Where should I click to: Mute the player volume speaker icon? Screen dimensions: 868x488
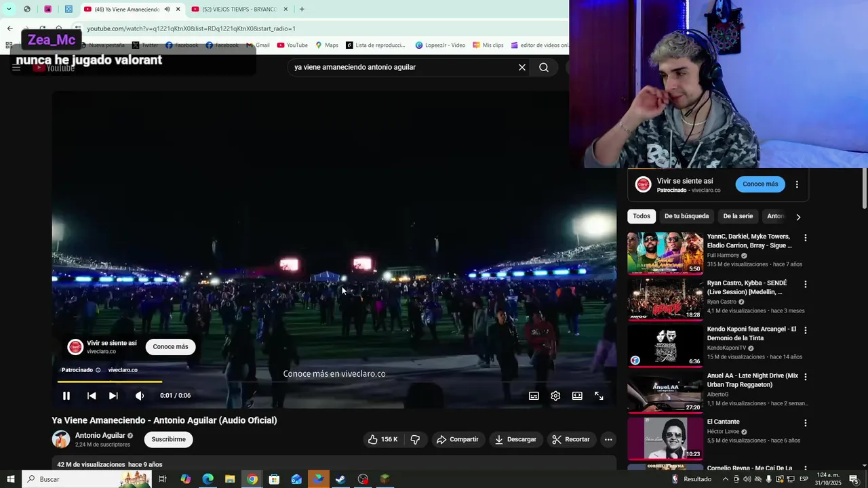pos(139,396)
